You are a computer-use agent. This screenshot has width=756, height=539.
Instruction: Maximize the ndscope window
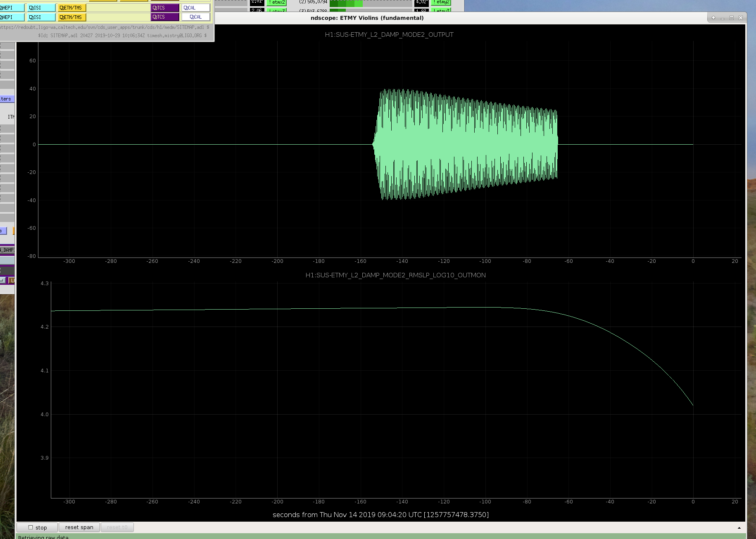pyautogui.click(x=732, y=18)
